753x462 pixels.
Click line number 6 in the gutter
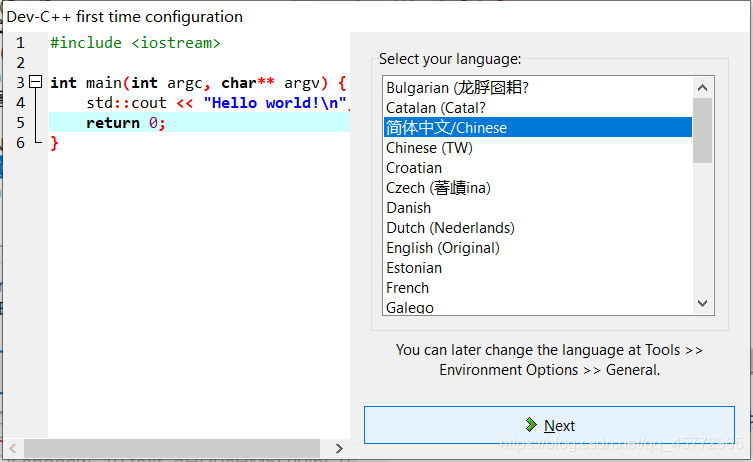tap(20, 143)
